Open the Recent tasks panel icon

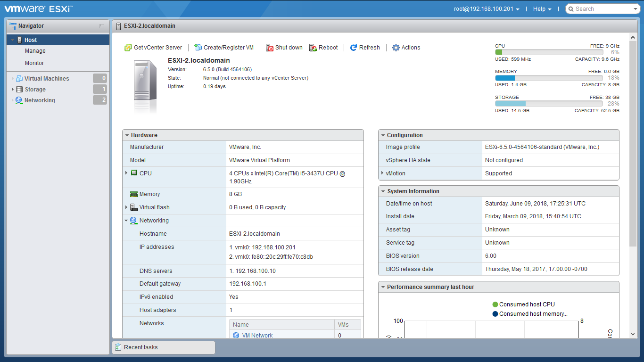pos(118,347)
